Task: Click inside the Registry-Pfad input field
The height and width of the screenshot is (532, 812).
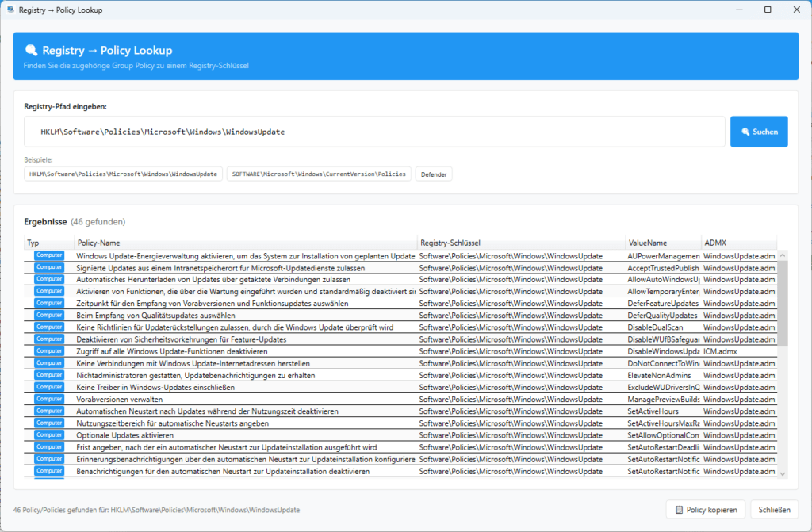Action: click(357, 131)
